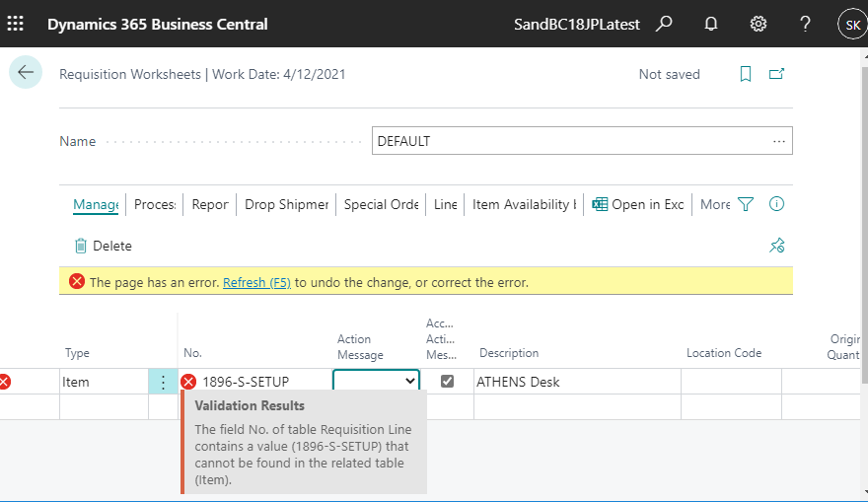Click the vertical page scrollbar
The width and height of the screenshot is (868, 502).
[865, 225]
